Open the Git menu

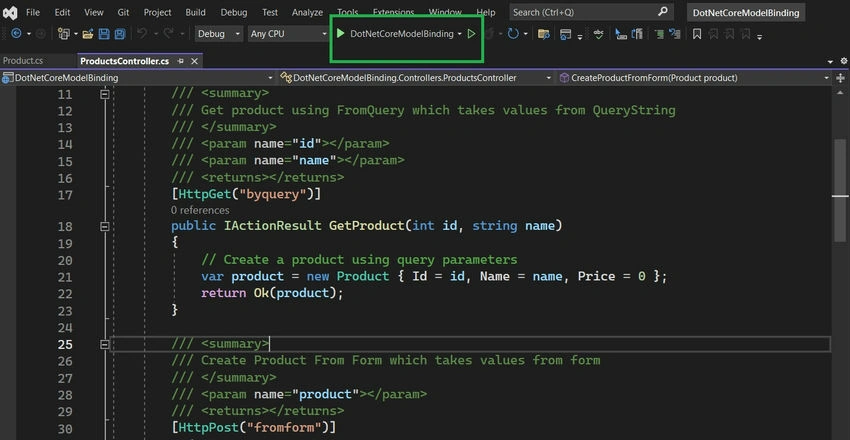(123, 12)
